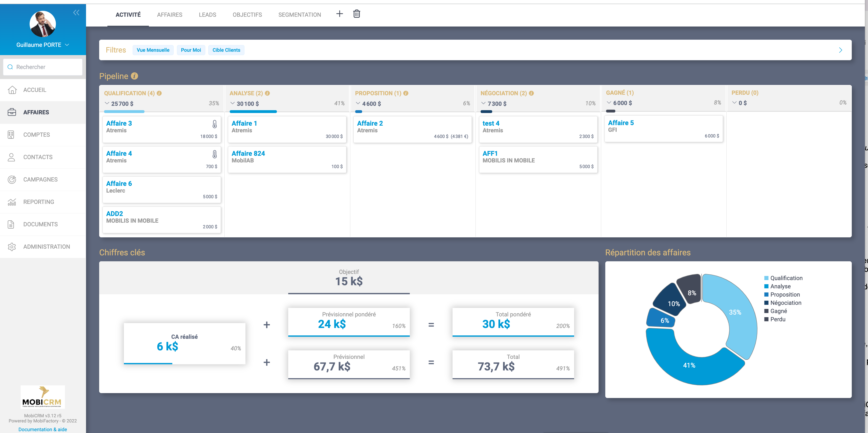The height and width of the screenshot is (433, 868).
Task: Click the trash icon in tab bar
Action: pyautogui.click(x=356, y=14)
